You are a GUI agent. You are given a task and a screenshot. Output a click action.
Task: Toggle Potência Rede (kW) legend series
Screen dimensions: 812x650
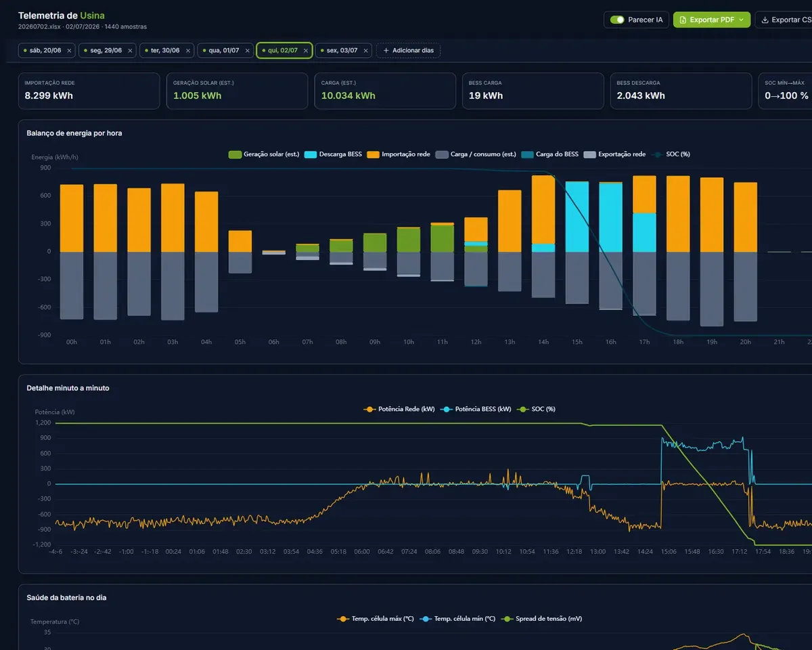pyautogui.click(x=399, y=409)
